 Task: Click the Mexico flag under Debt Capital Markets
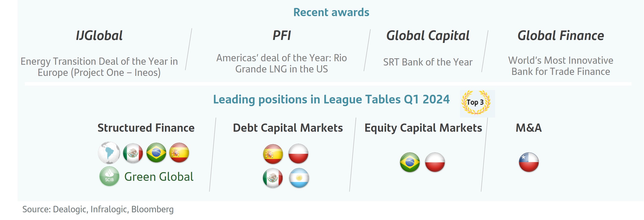pyautogui.click(x=273, y=178)
